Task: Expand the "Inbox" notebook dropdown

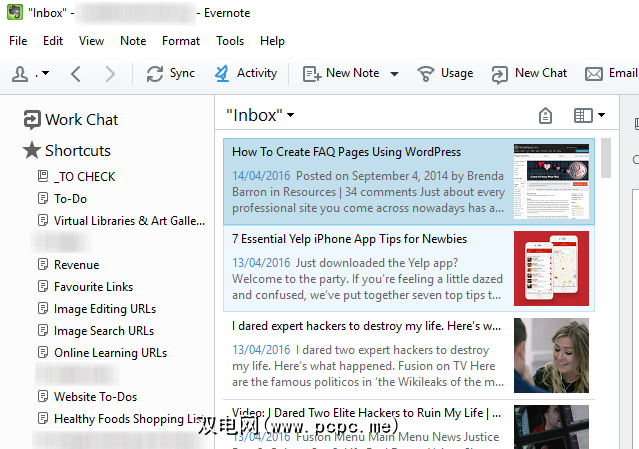Action: pyautogui.click(x=291, y=115)
